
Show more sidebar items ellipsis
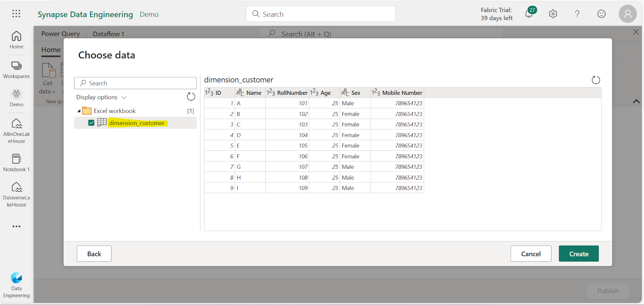pyautogui.click(x=17, y=226)
